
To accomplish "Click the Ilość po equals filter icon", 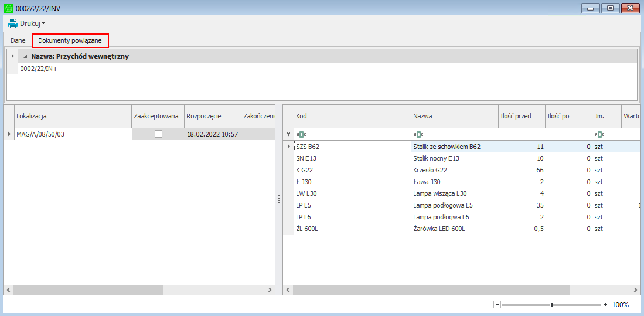I will (553, 134).
